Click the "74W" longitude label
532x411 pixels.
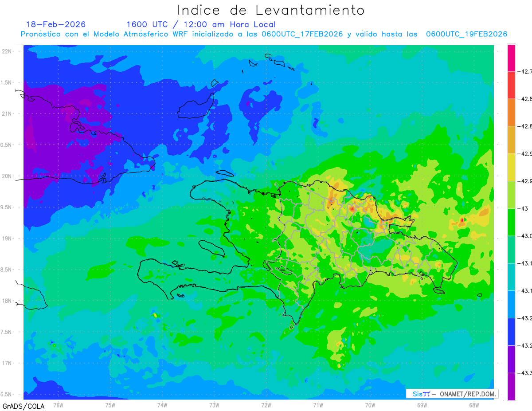pyautogui.click(x=162, y=405)
